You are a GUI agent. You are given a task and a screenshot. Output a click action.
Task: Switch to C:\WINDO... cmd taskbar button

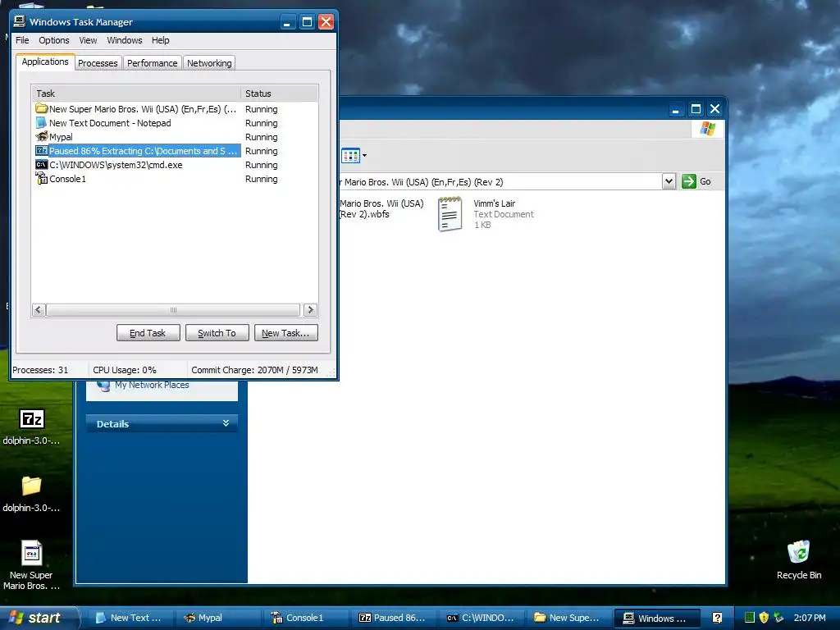coord(482,618)
